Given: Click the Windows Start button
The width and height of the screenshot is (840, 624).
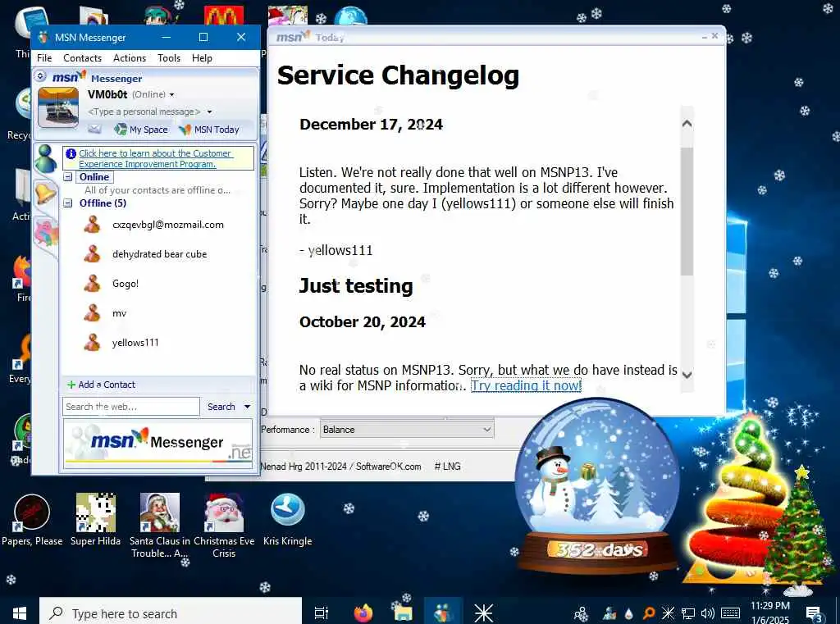Looking at the screenshot, I should point(20,613).
